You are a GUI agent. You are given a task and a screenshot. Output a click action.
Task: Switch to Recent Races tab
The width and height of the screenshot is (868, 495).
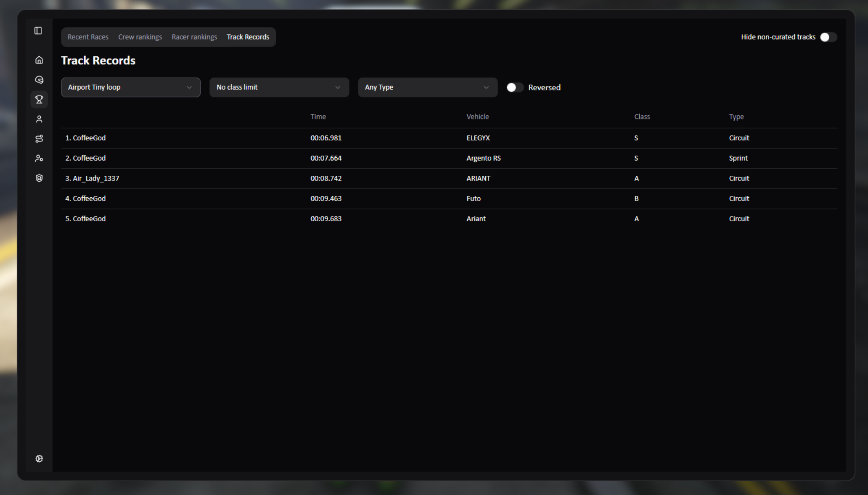(88, 37)
